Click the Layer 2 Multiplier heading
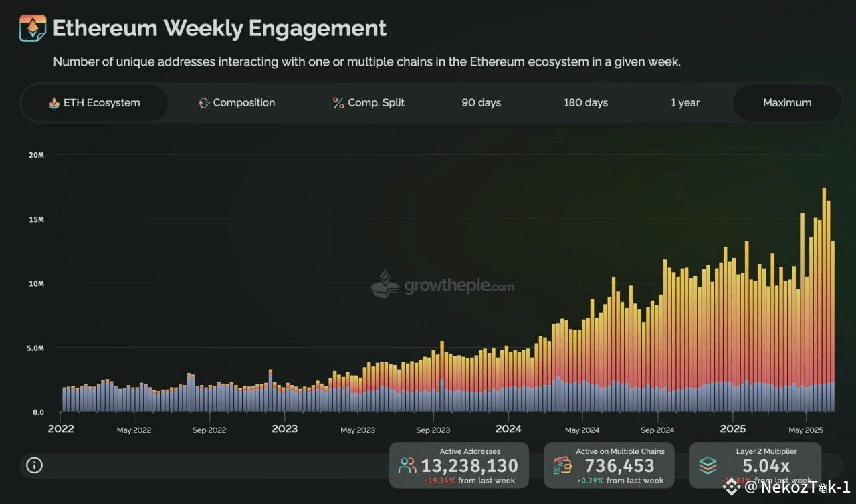856x504 pixels. (x=766, y=451)
